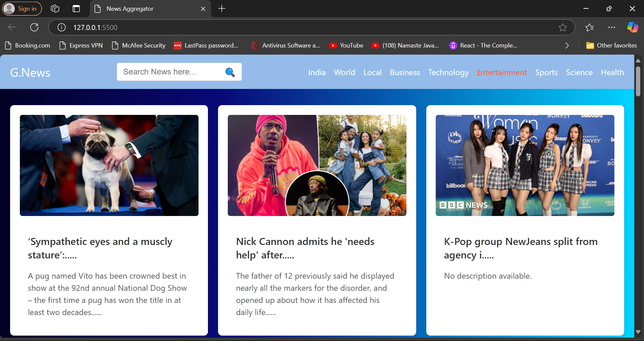Open the favorites star icon in the address bar

coord(562,28)
